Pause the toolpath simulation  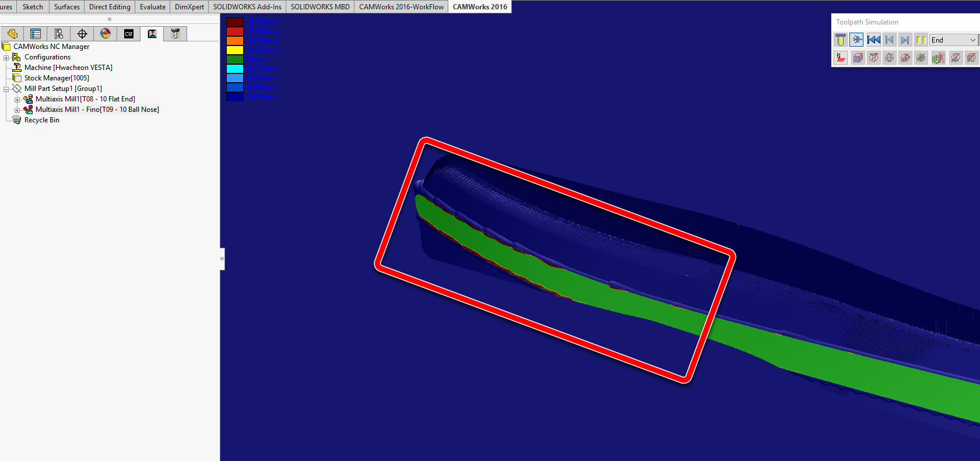pyautogui.click(x=921, y=40)
